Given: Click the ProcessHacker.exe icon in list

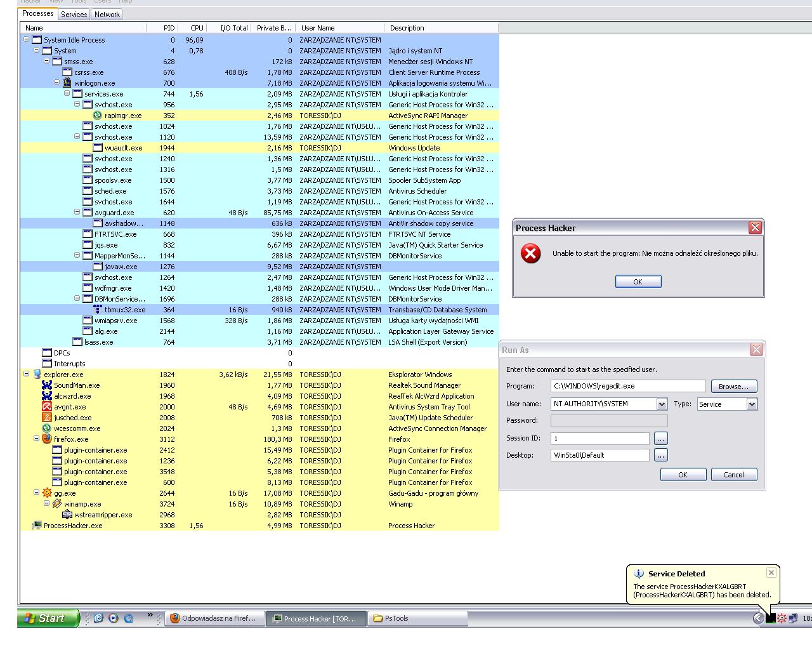Looking at the screenshot, I should click(x=37, y=526).
